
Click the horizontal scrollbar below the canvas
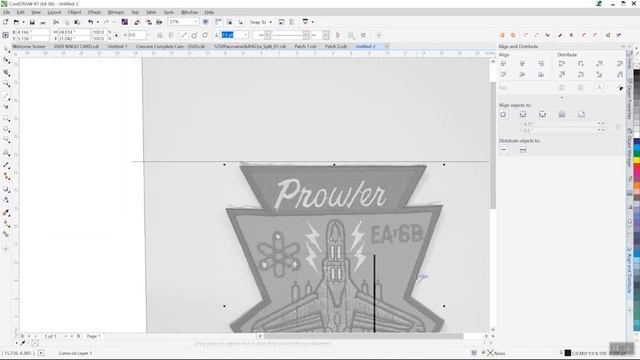[363, 336]
